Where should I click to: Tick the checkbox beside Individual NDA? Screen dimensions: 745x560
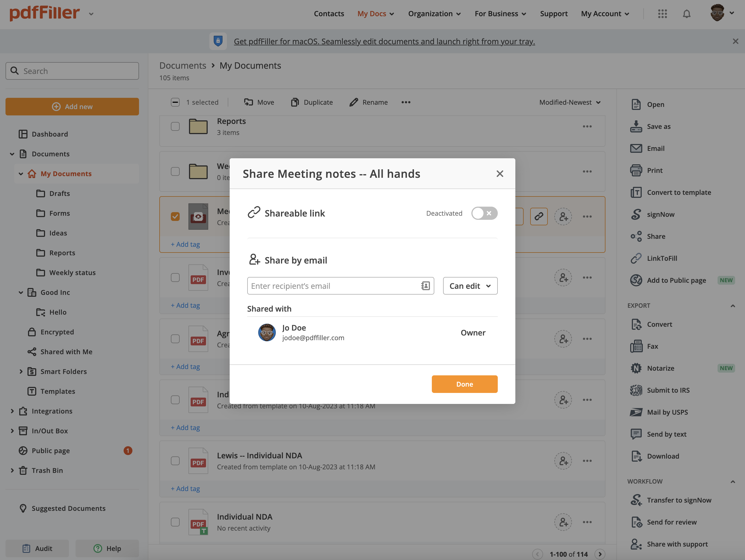(x=175, y=522)
